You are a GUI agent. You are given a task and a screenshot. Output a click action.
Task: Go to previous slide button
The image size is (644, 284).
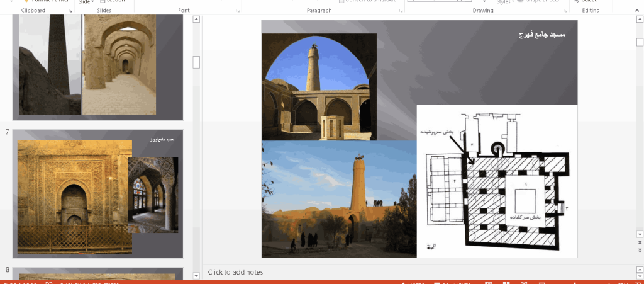click(640, 242)
